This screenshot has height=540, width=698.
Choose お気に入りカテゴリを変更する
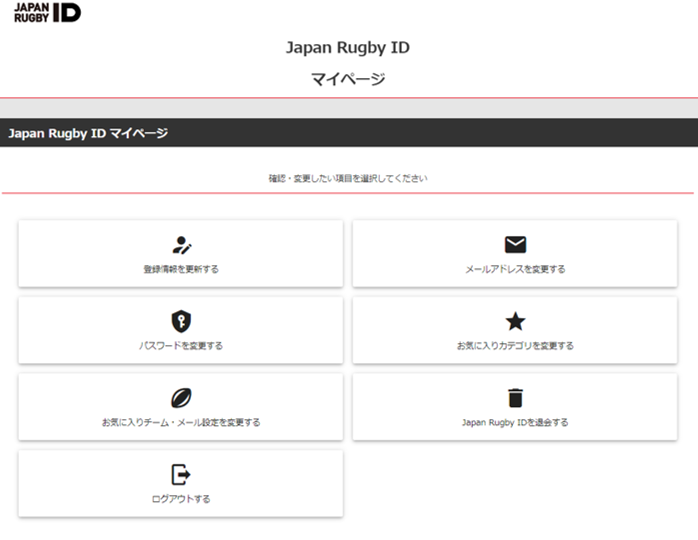pyautogui.click(x=515, y=330)
